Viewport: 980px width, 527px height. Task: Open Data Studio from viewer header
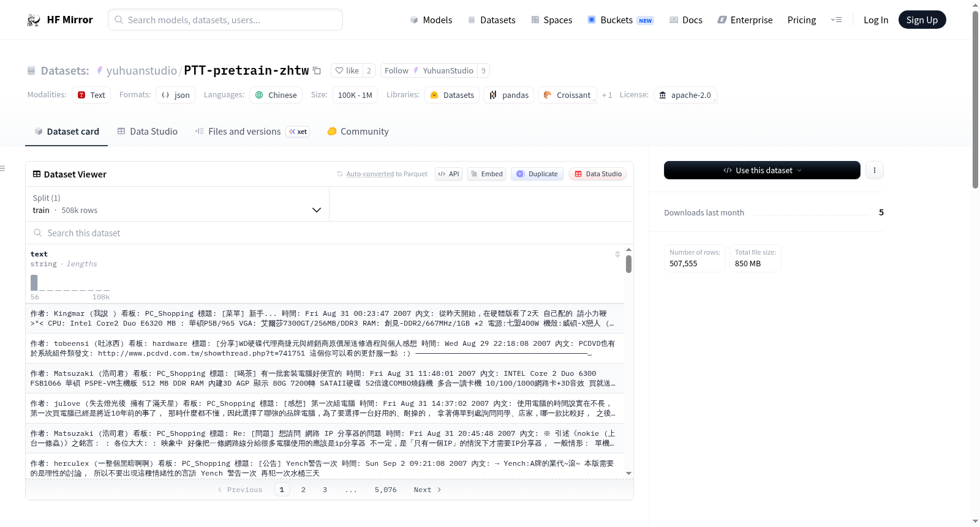pyautogui.click(x=598, y=174)
